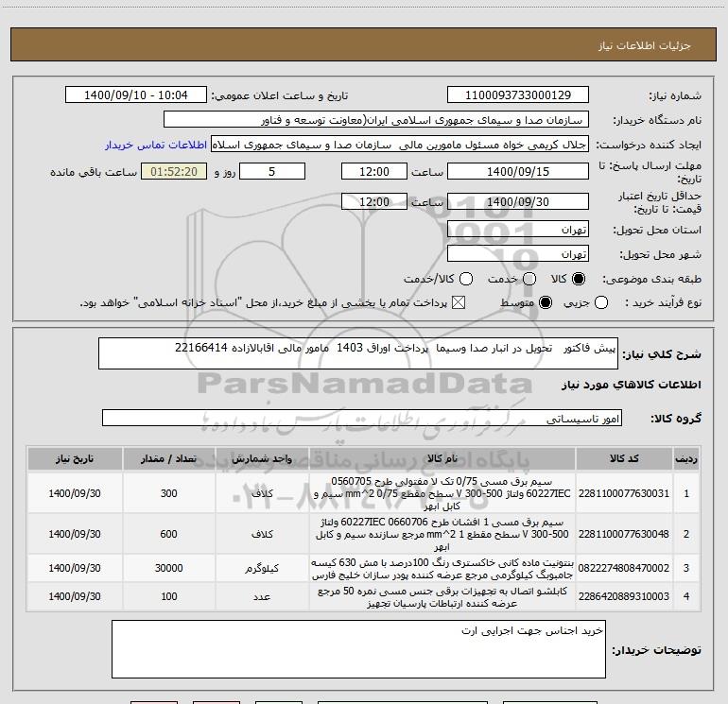Click the buyer organization name field
This screenshot has height=704, width=728.
coord(375,121)
